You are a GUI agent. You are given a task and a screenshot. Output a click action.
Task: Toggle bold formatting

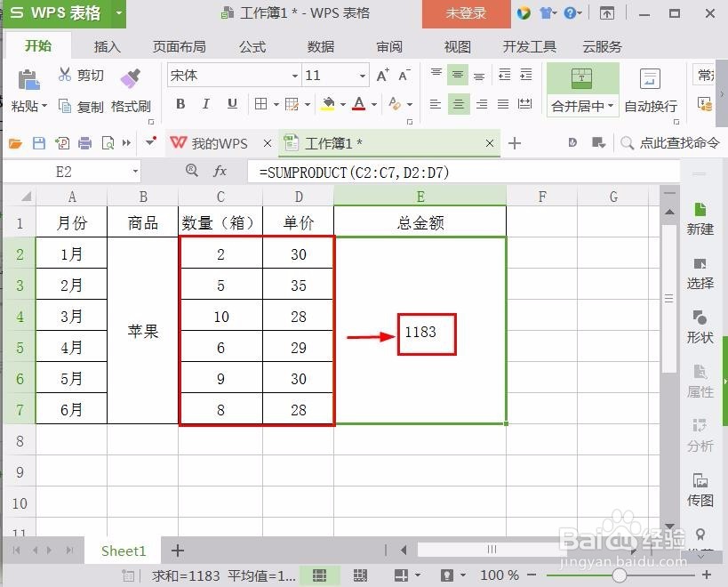[x=180, y=104]
